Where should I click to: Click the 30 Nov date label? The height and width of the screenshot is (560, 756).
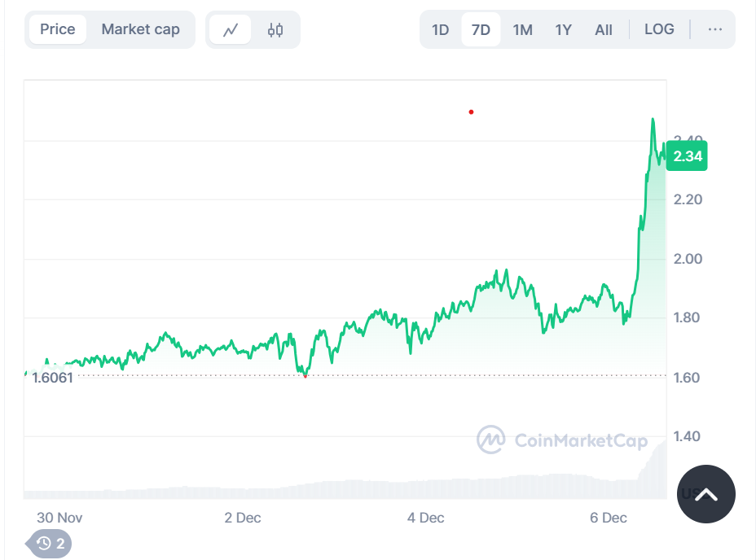click(x=59, y=518)
